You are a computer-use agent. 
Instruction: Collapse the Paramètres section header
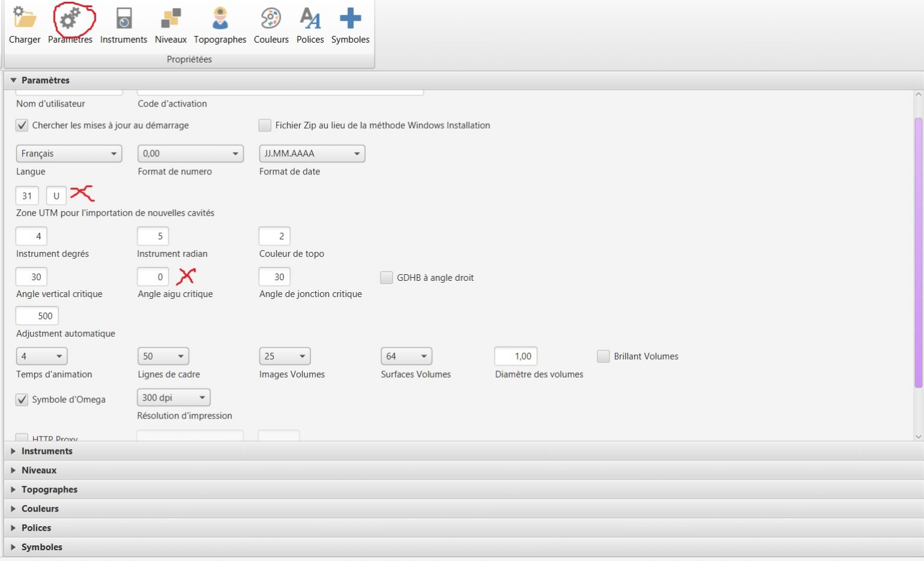(x=45, y=81)
